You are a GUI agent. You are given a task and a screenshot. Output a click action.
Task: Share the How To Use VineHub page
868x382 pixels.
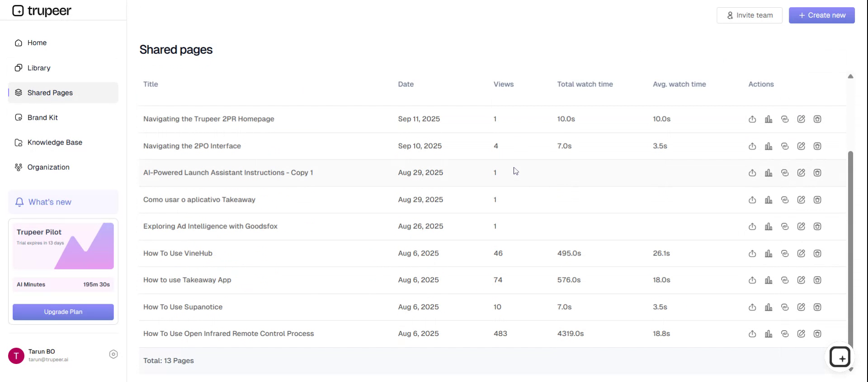[752, 253]
